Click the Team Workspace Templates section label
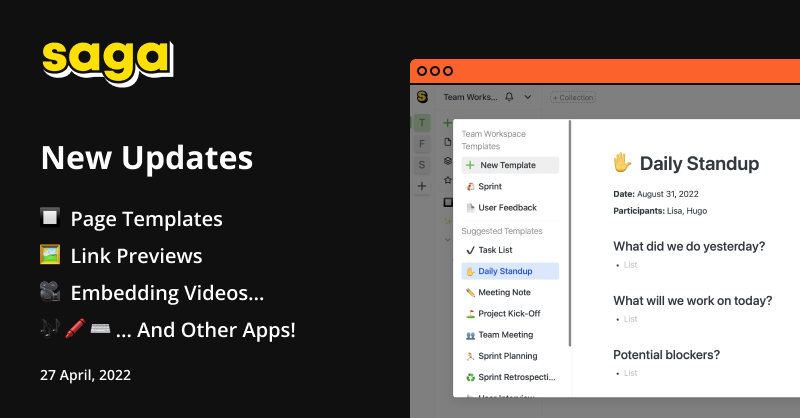 (x=493, y=140)
